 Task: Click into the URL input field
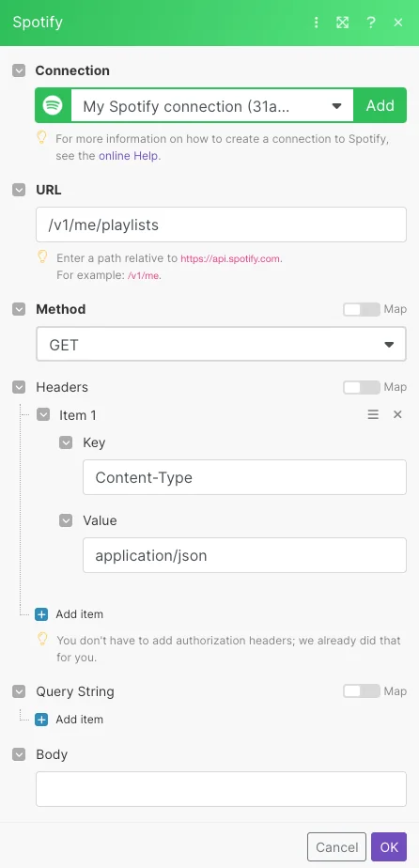pos(221,225)
